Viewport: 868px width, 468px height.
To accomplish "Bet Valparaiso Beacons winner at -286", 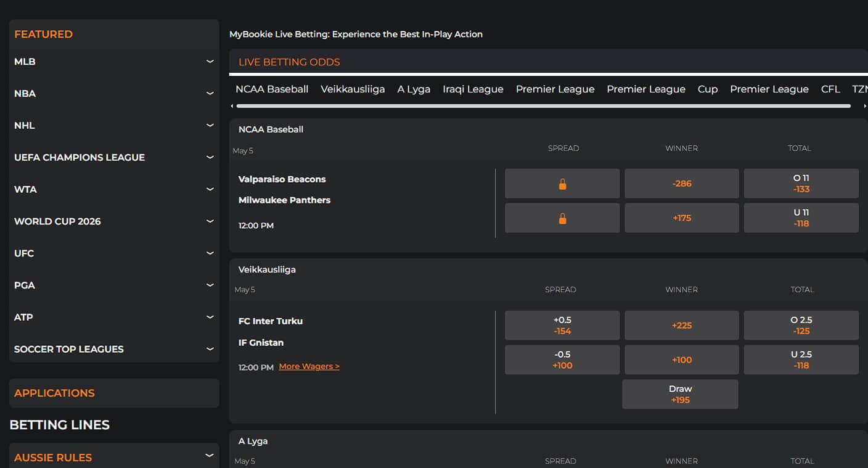I will 682,184.
